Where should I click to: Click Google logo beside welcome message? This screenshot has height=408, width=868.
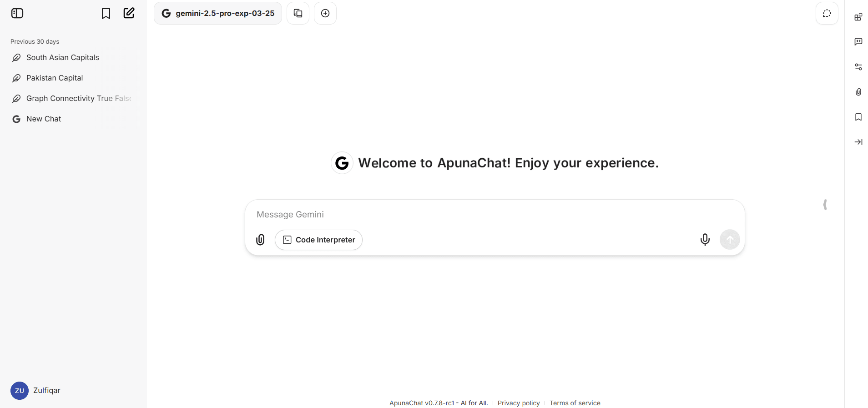(x=342, y=163)
